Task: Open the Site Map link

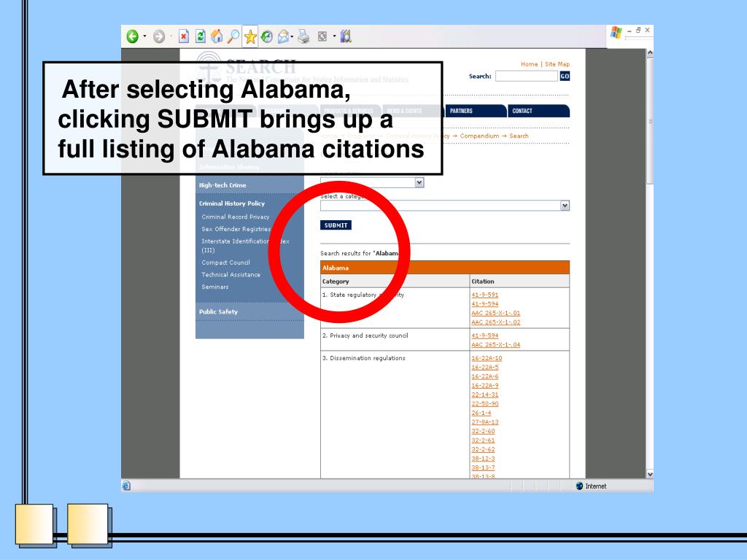Action: pos(557,64)
